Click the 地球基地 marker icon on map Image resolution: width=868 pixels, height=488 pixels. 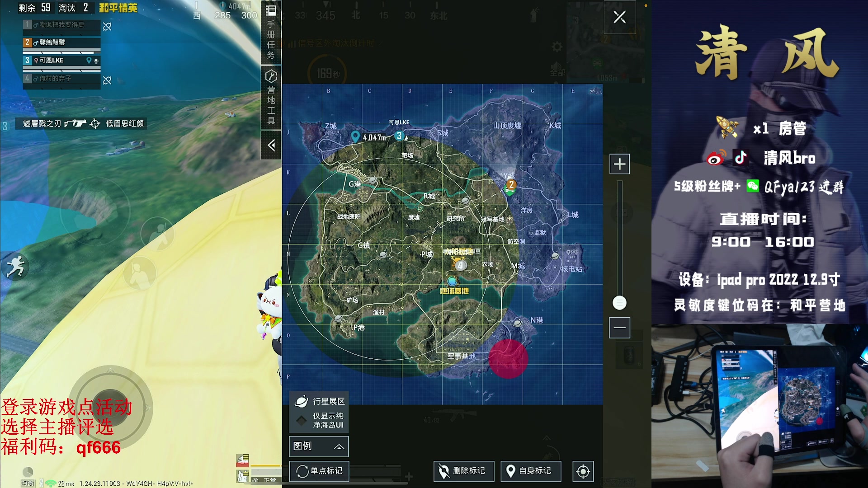pyautogui.click(x=452, y=281)
